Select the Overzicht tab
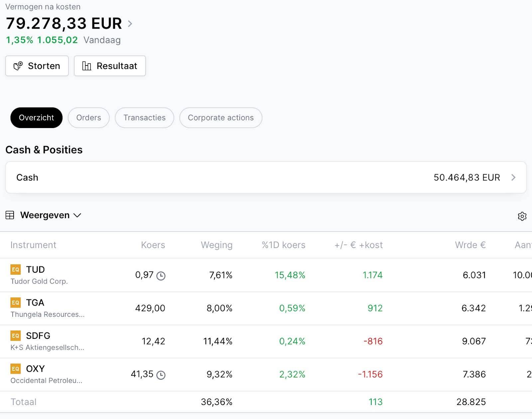Viewport: 532px width, 419px height. (x=36, y=118)
